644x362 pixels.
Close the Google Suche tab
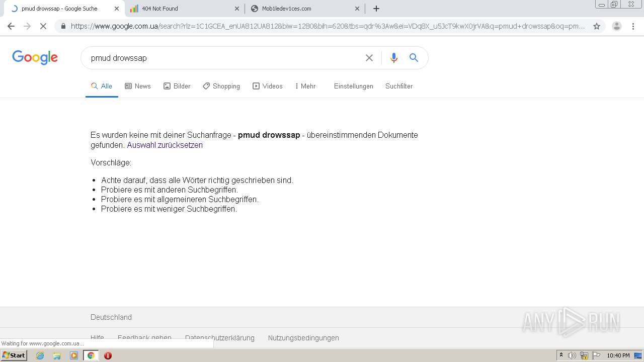pyautogui.click(x=117, y=9)
